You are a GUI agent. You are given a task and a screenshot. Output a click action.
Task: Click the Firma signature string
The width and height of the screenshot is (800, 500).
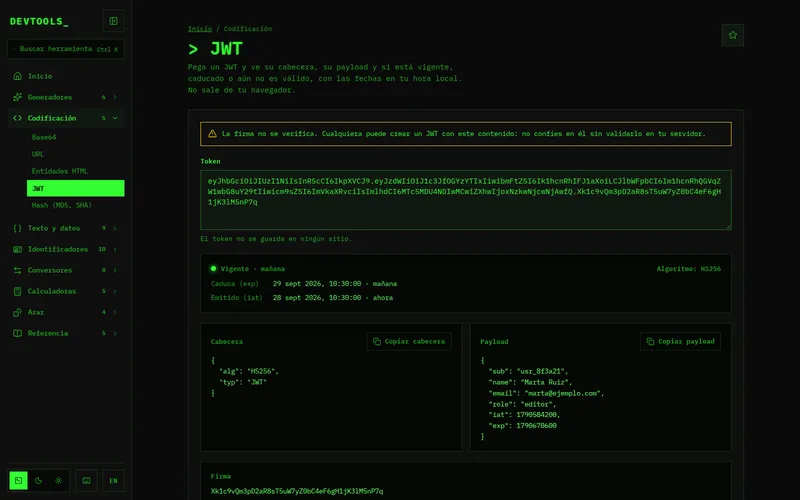tap(297, 491)
